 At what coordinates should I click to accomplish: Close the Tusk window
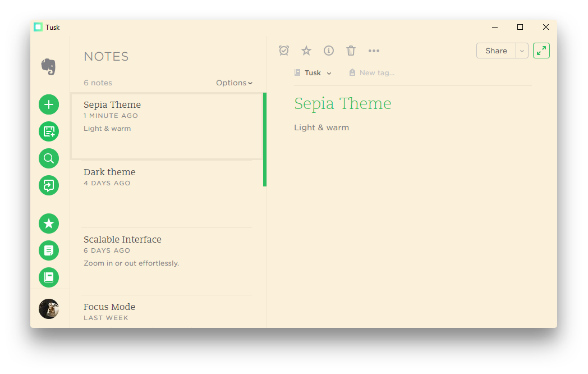[546, 27]
